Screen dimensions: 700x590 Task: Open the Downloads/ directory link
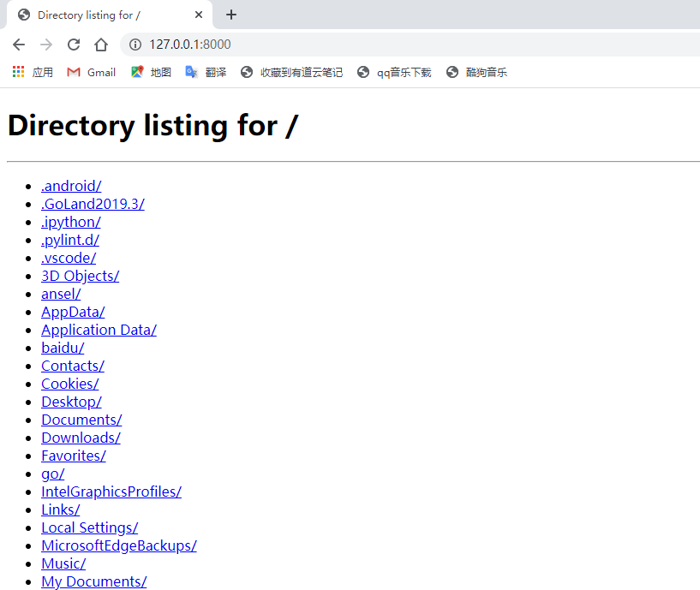point(81,438)
